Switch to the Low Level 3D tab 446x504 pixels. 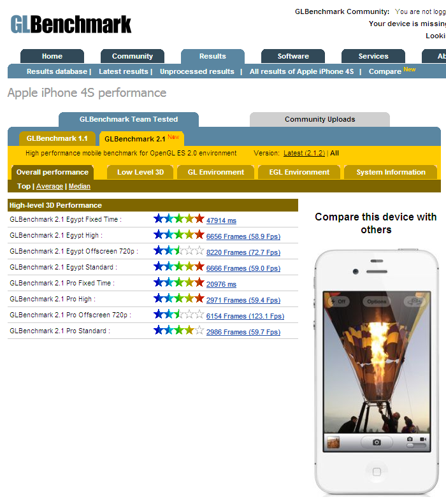(140, 172)
